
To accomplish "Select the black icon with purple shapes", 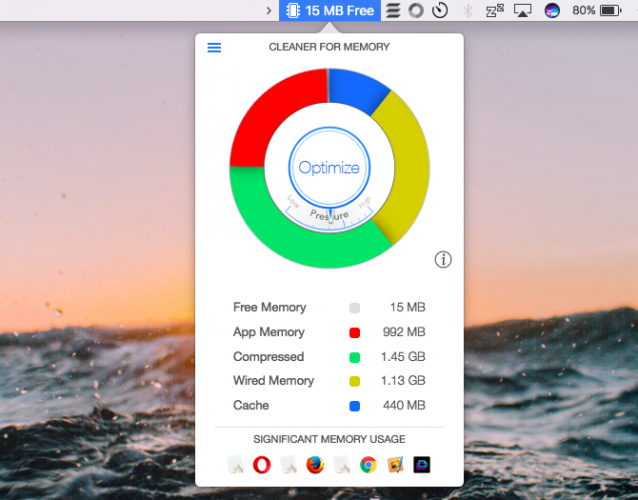I will 422,465.
